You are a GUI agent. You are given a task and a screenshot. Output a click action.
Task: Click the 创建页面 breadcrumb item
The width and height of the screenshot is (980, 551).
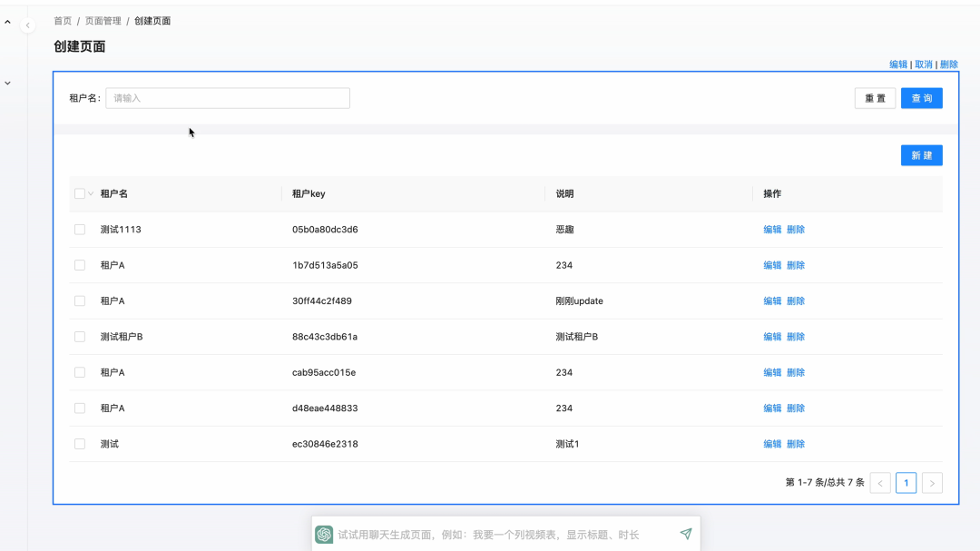click(x=152, y=21)
